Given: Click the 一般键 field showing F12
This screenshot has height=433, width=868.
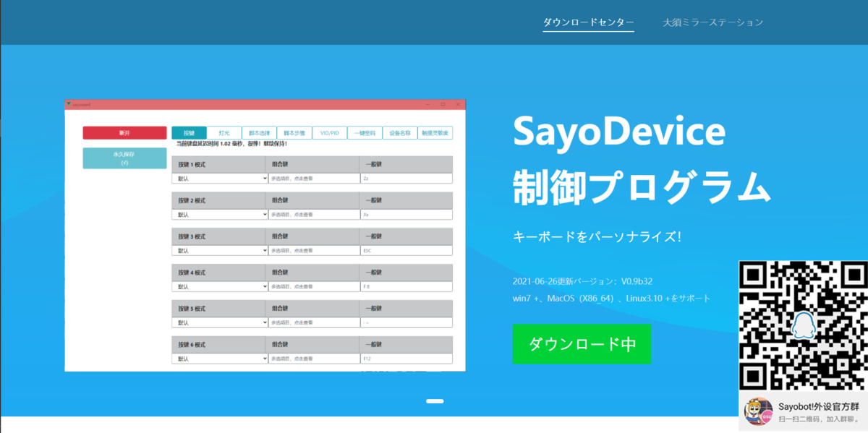Looking at the screenshot, I should click(406, 359).
